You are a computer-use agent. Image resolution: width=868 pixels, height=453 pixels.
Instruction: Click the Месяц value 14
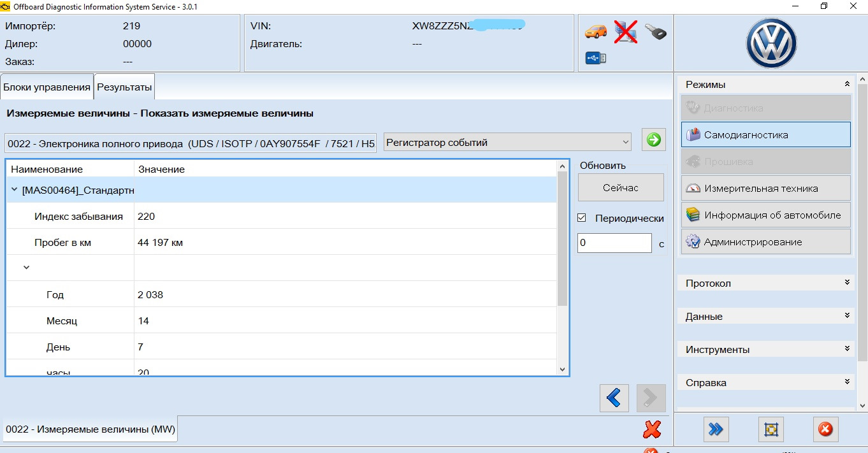[143, 321]
